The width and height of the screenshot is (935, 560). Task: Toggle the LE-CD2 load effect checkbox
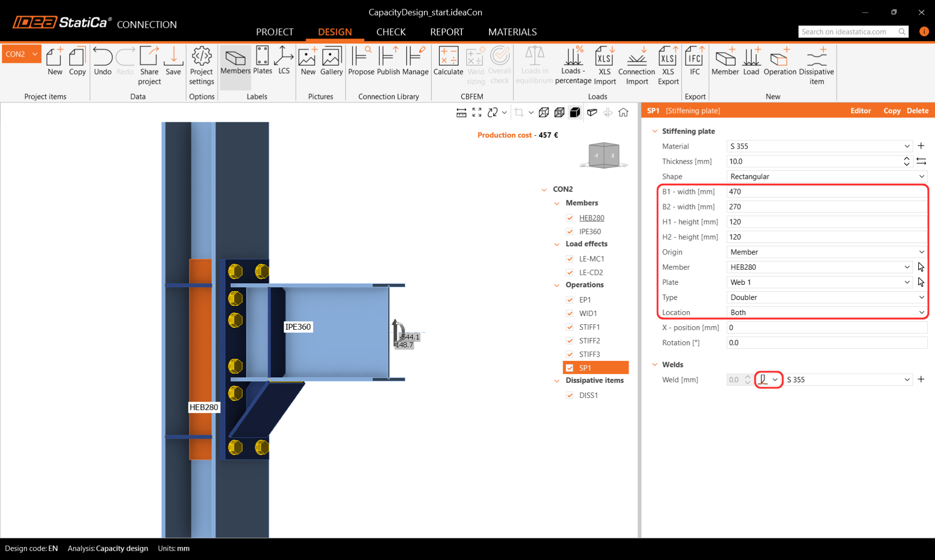(570, 272)
